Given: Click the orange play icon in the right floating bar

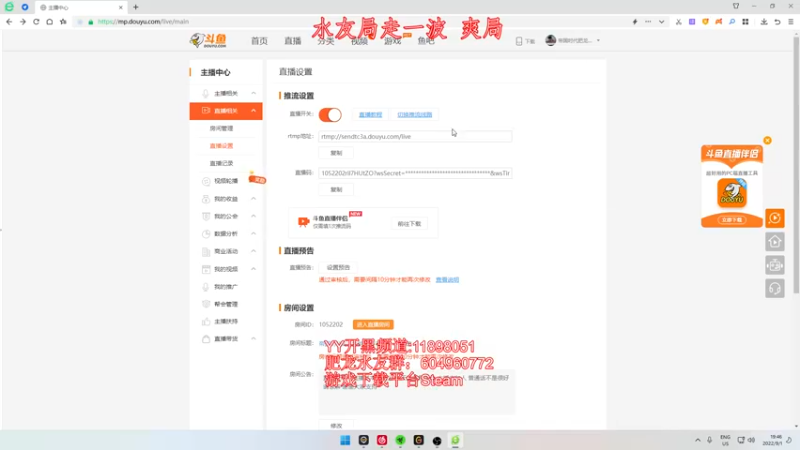Looking at the screenshot, I should [x=774, y=218].
